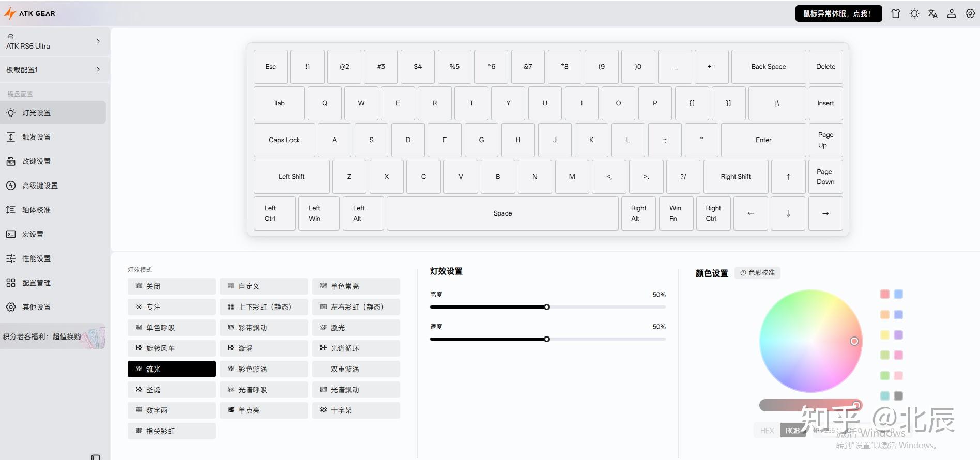Select the Back Space key
980x460 pixels.
point(769,67)
